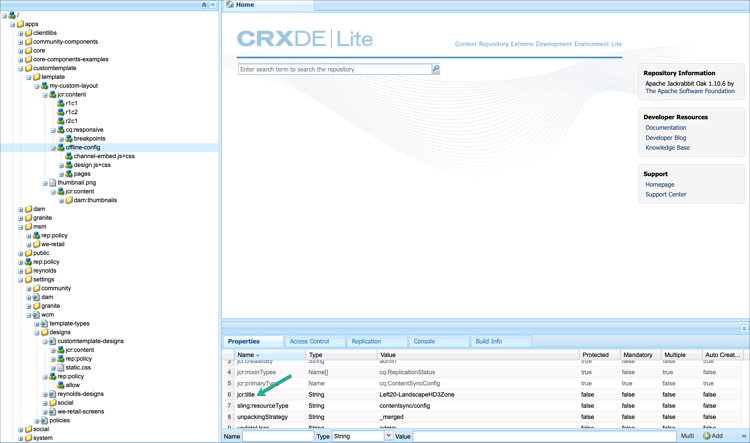The image size is (750, 443).
Task: Select the my-custom-layout node icon
Action: [44, 86]
